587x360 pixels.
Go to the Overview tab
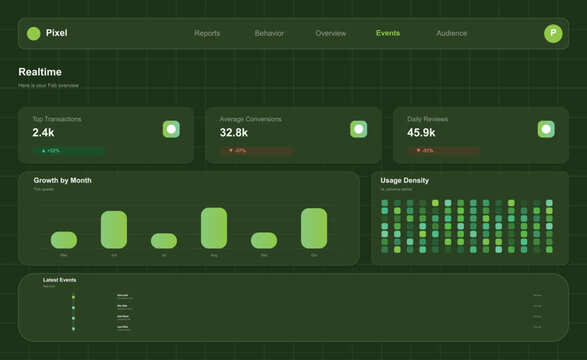pos(331,33)
